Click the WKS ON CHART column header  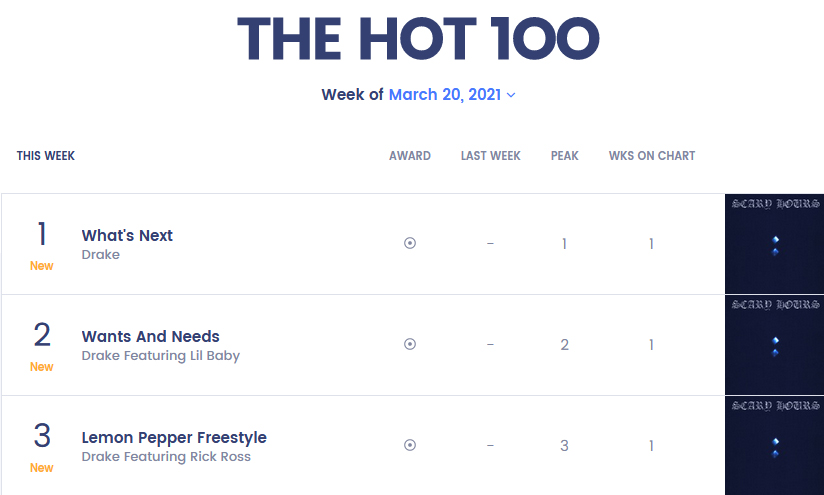(652, 156)
